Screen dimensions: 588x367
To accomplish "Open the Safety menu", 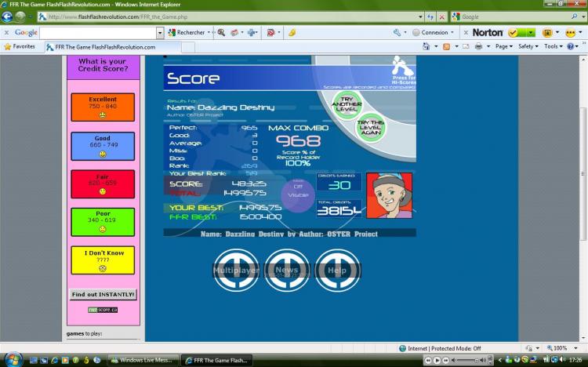I will click(x=528, y=46).
